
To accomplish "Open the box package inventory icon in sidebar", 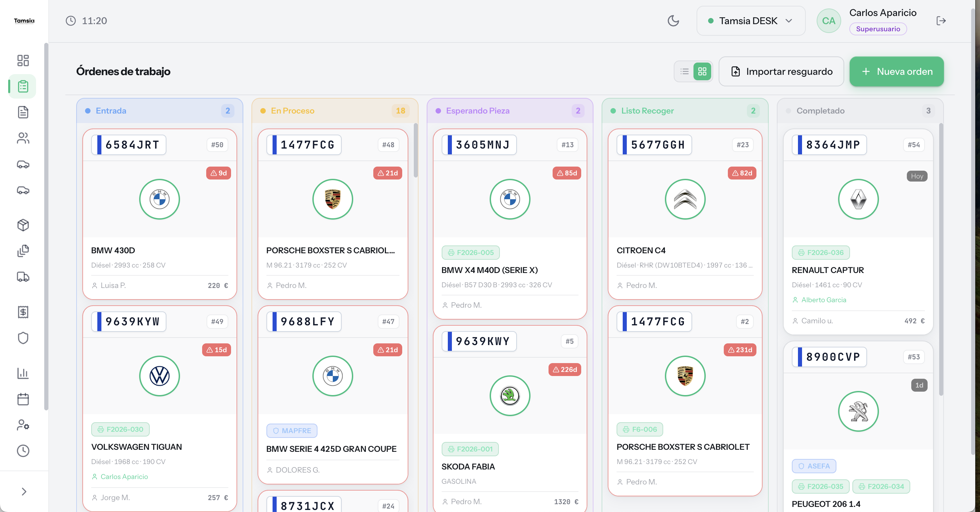I will (23, 225).
